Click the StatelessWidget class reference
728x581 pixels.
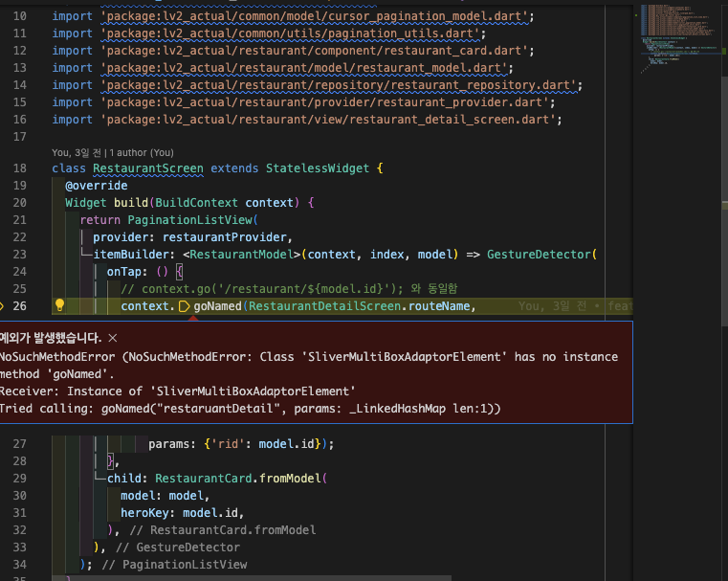click(x=321, y=168)
